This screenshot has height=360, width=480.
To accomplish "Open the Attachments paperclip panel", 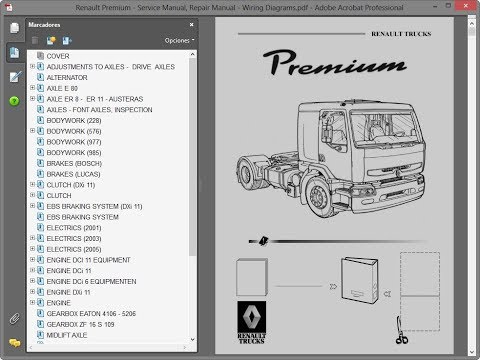I will (x=14, y=319).
